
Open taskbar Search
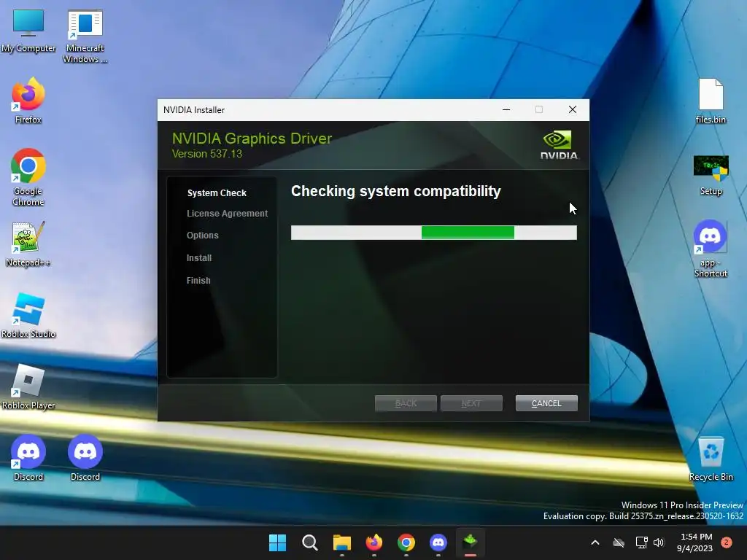point(309,542)
